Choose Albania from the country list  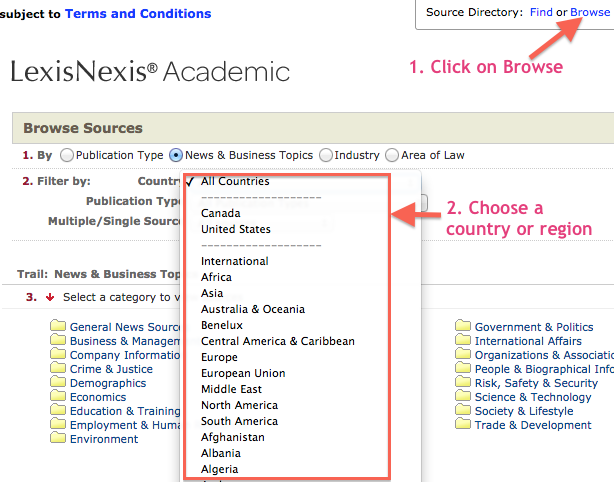pos(221,453)
